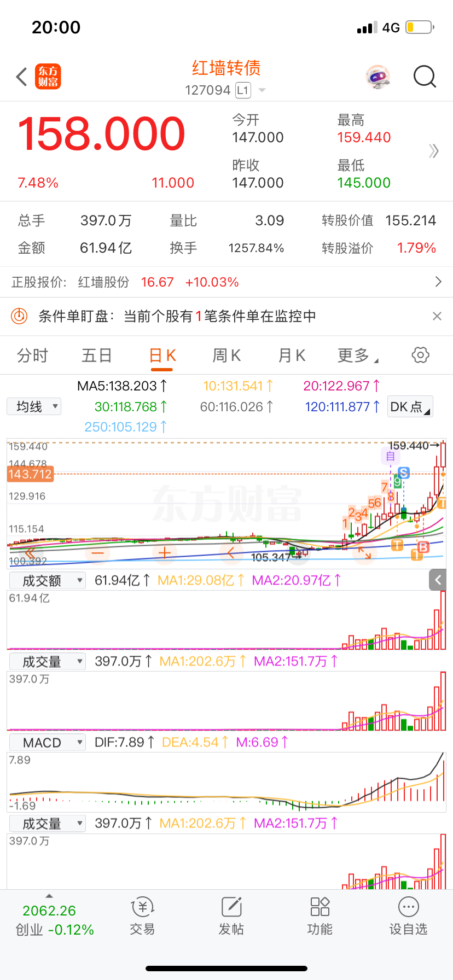The height and width of the screenshot is (980, 453).
Task: Move chart left with single arrow icon
Action: point(230,553)
